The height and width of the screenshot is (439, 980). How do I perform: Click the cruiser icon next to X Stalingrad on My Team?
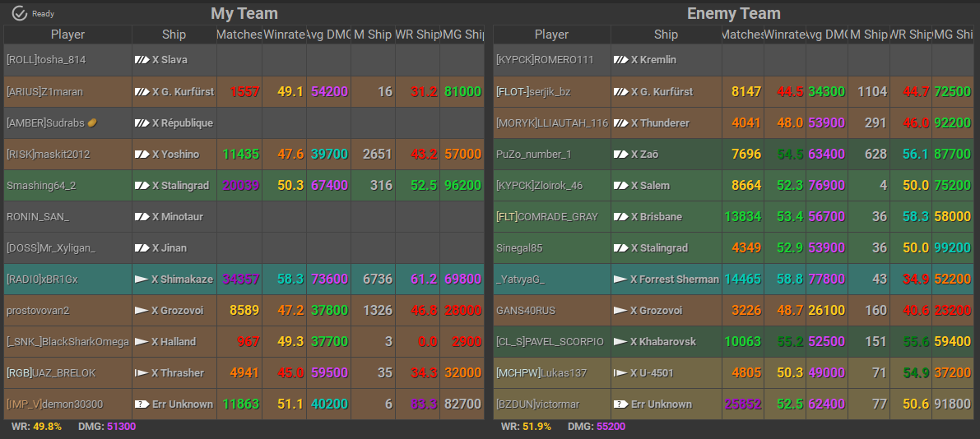pos(142,185)
